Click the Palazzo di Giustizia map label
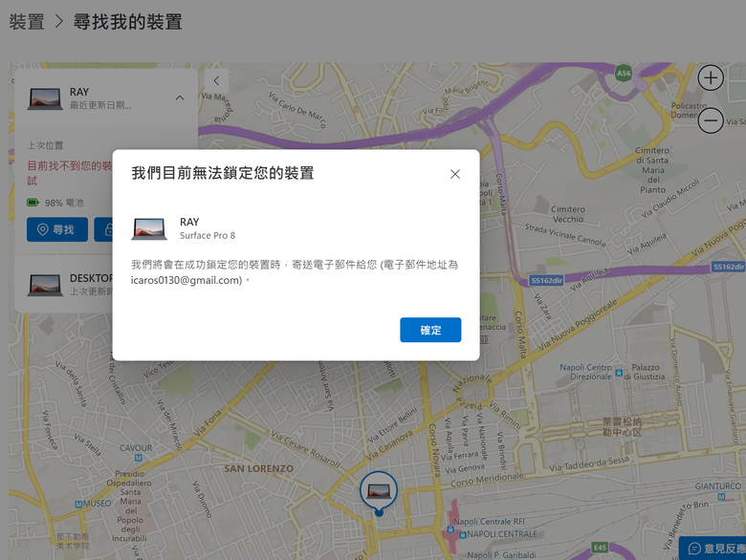 pyautogui.click(x=645, y=373)
